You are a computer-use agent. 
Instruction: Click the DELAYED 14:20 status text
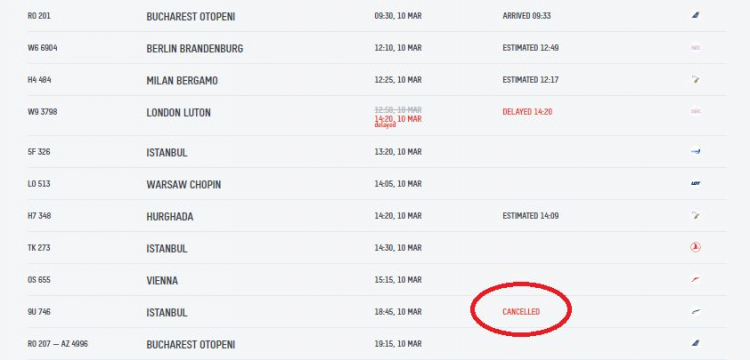(x=527, y=112)
